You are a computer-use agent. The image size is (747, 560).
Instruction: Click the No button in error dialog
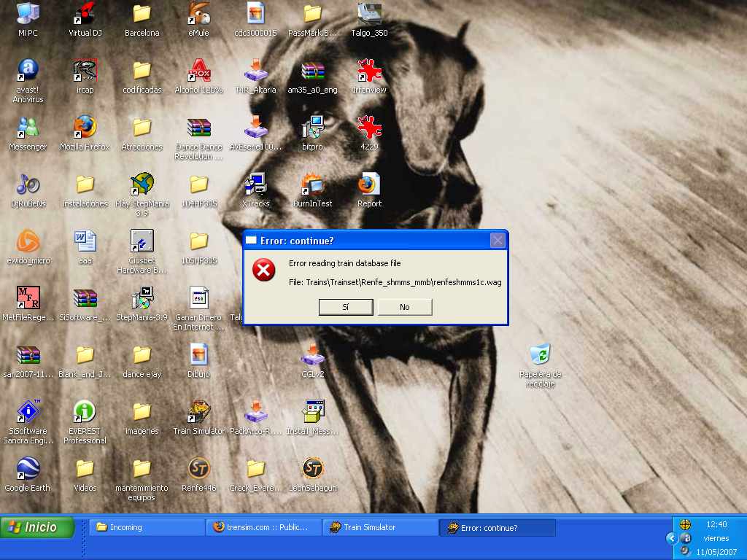tap(405, 307)
